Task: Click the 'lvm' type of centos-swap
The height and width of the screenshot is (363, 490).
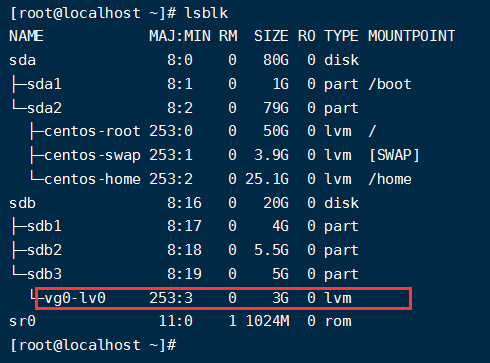Action: (338, 155)
